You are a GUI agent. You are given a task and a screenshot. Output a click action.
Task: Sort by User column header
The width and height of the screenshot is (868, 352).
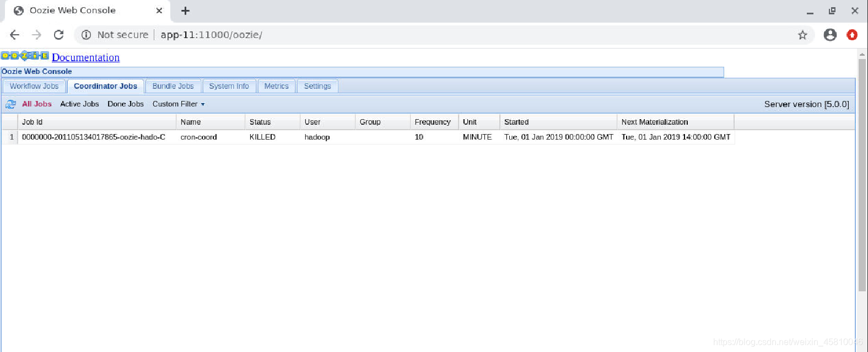pyautogui.click(x=327, y=122)
